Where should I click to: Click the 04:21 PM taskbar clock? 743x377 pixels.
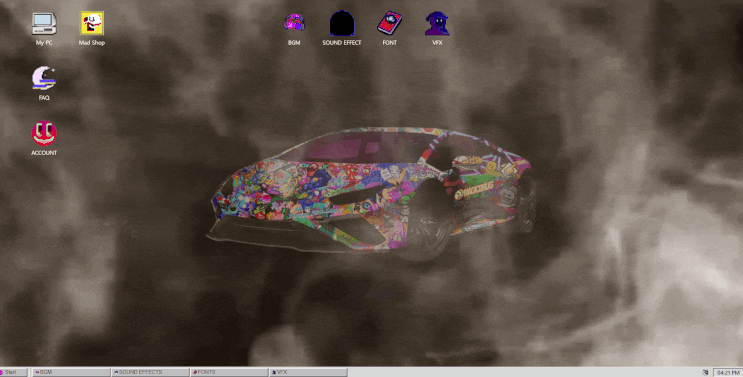click(x=728, y=373)
